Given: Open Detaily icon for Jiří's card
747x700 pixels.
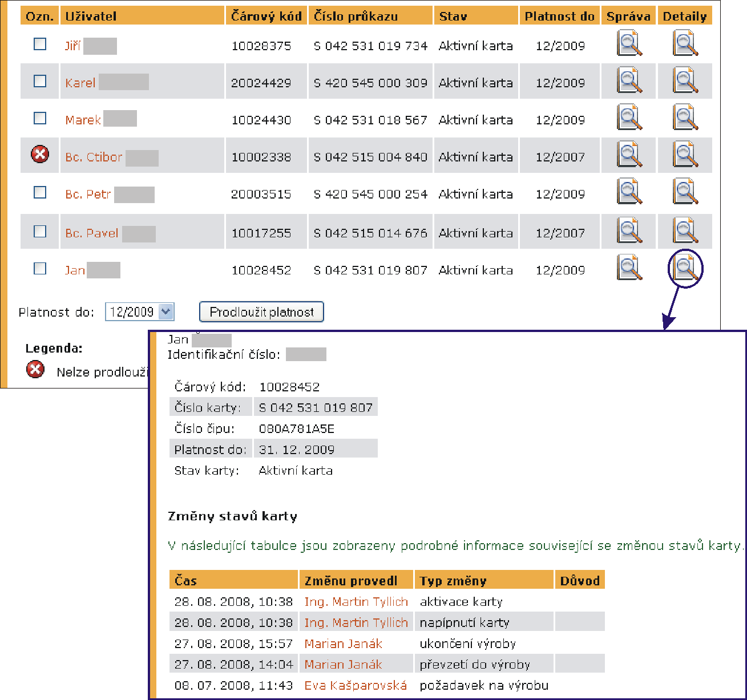Looking at the screenshot, I should [685, 43].
